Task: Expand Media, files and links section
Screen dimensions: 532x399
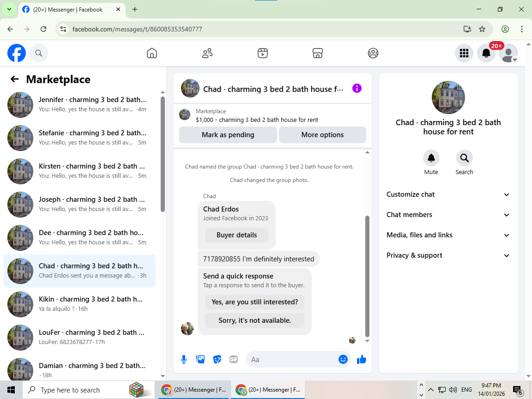Action: (448, 235)
